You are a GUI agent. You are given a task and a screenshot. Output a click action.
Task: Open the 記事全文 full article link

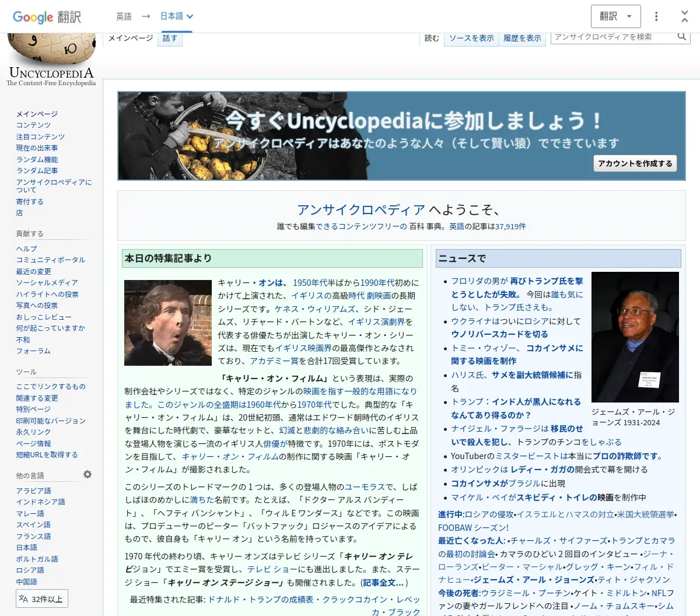(383, 582)
